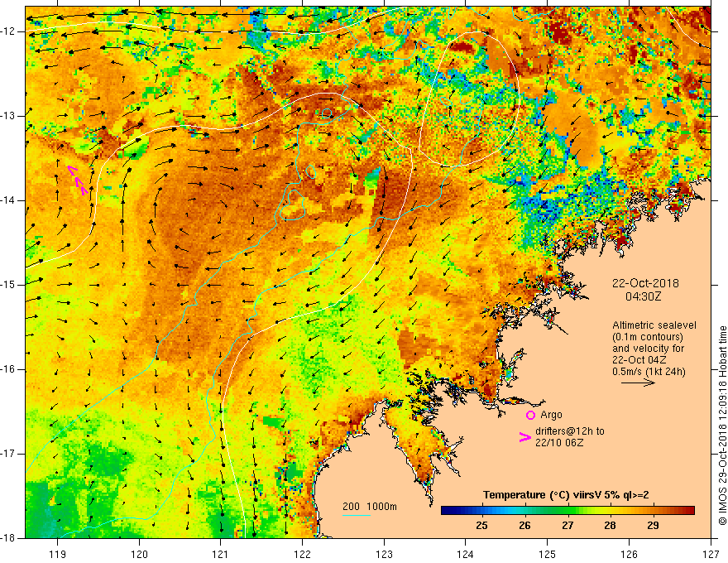The image size is (728, 563).
Task: Click longitude label 123 on the axis
Action: (x=384, y=554)
